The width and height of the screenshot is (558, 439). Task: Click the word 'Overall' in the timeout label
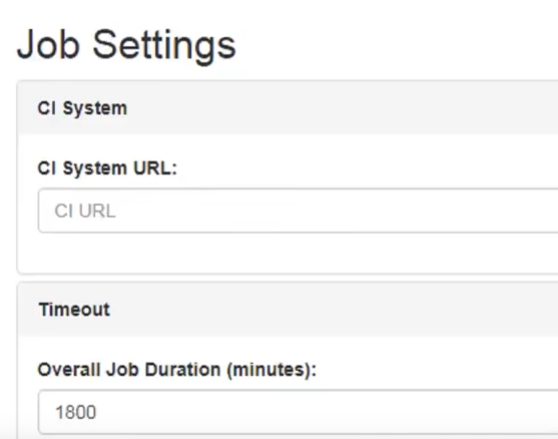(69, 369)
